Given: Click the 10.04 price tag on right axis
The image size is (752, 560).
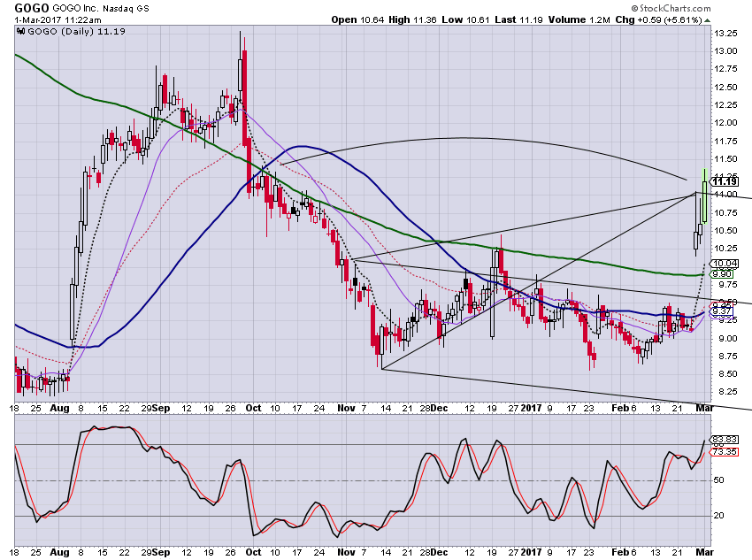Looking at the screenshot, I should [725, 264].
